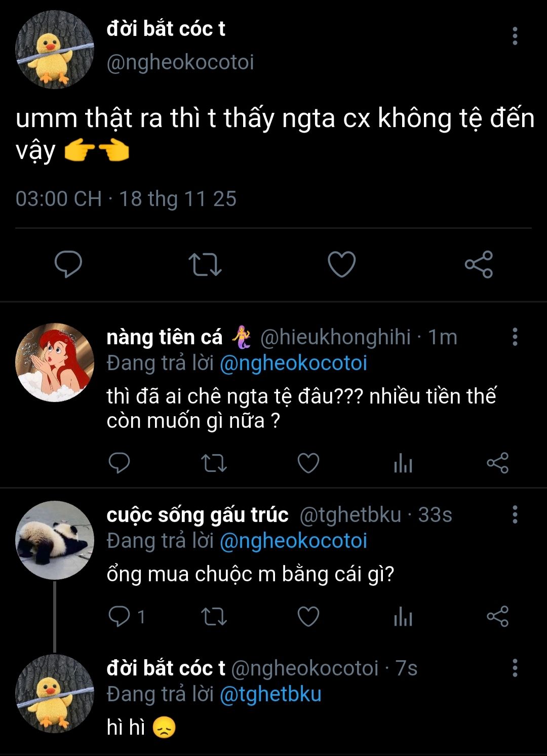Retweet the reply from @tghetbku
This screenshot has height=756, width=547.
pyautogui.click(x=214, y=616)
